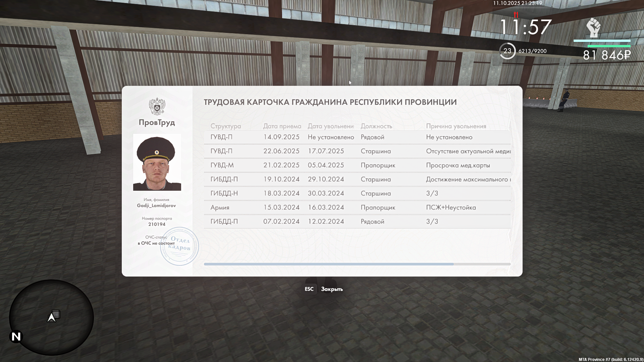Click the Структура column header
644x362 pixels.
225,126
